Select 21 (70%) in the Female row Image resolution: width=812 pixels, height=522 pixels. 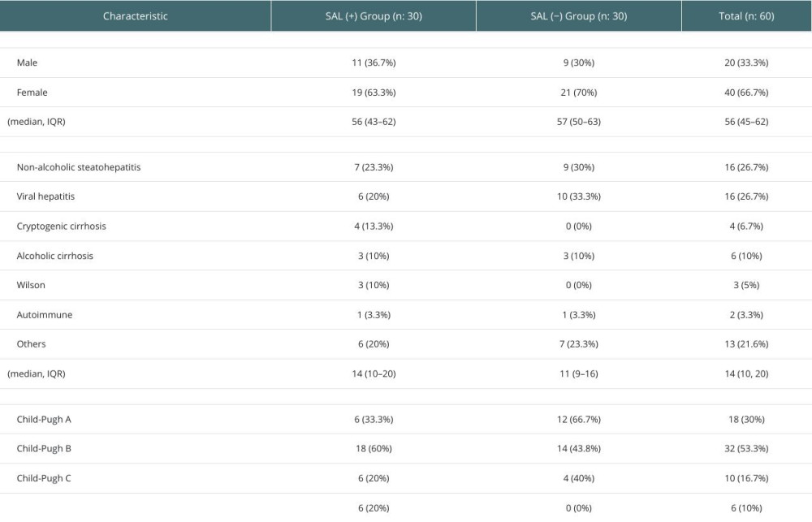pyautogui.click(x=578, y=93)
